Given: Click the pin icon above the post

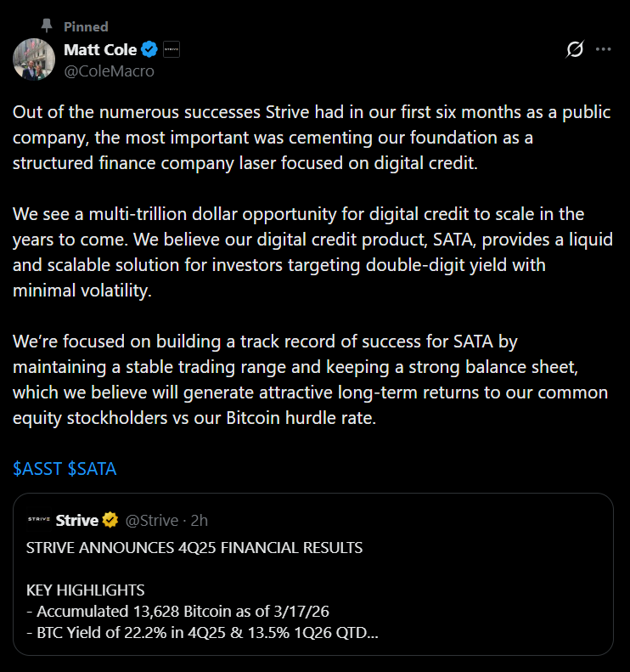Looking at the screenshot, I should pyautogui.click(x=47, y=26).
